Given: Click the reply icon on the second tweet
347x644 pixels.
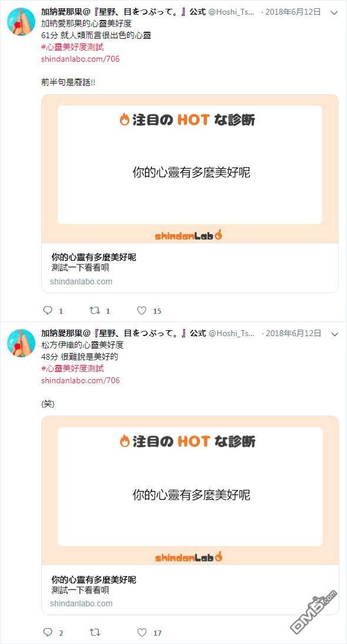Looking at the screenshot, I should (48, 632).
